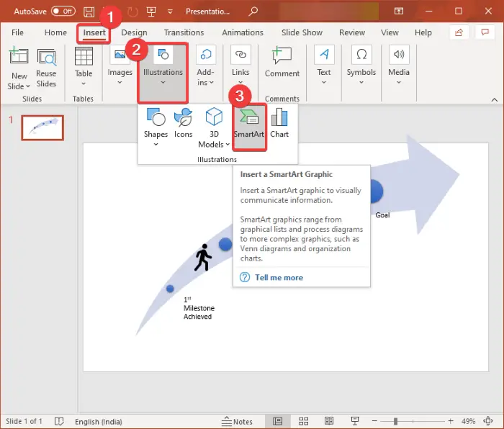Open the Review tab
This screenshot has height=429, width=504.
[x=352, y=32]
